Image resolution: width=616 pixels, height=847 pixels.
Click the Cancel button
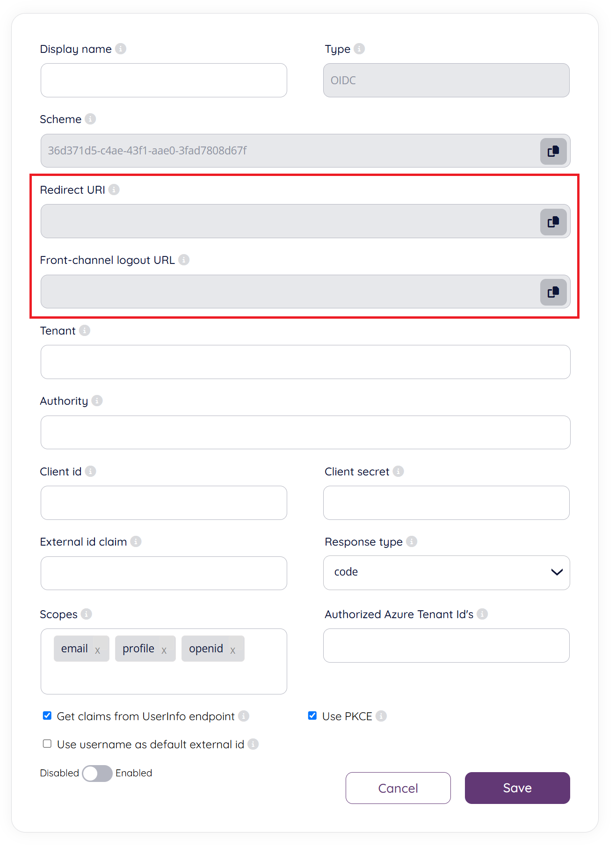click(x=398, y=788)
